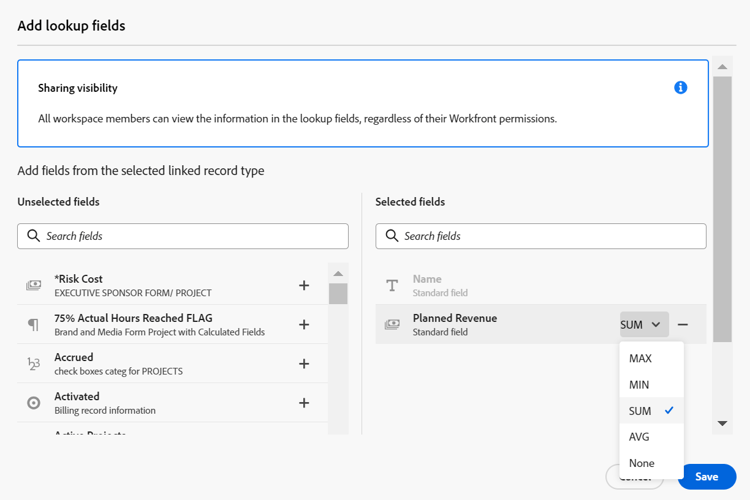Viewport: 750px width, 500px height.
Task: Choose None from aggregation menu
Action: 642,463
